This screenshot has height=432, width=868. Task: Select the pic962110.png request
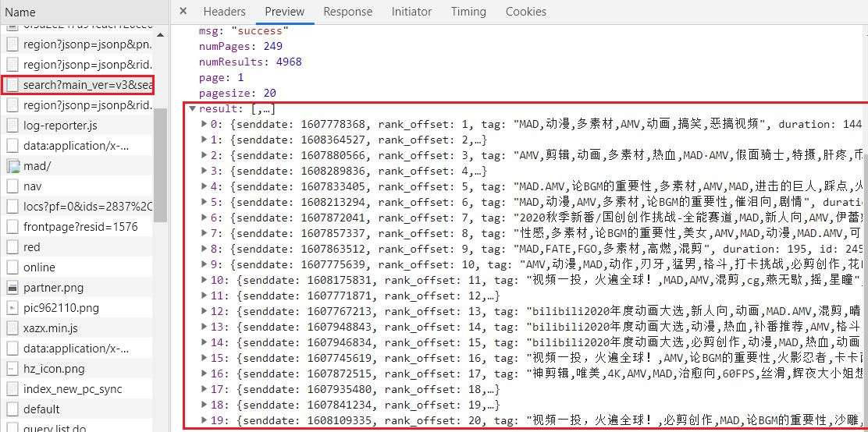point(76,307)
